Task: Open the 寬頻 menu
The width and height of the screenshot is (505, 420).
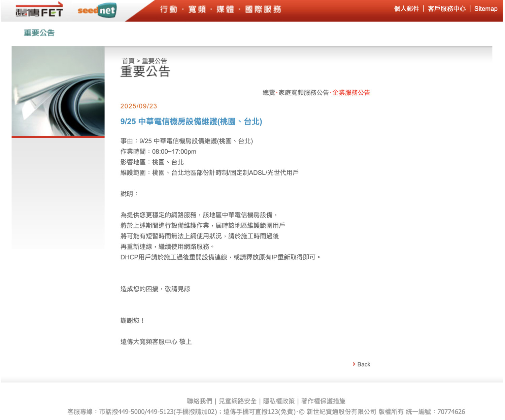Action: click(197, 9)
